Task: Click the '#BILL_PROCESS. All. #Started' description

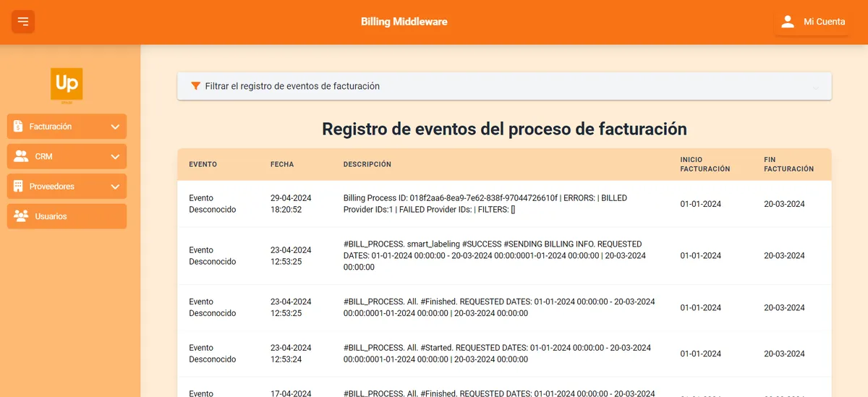Action: 497,354
